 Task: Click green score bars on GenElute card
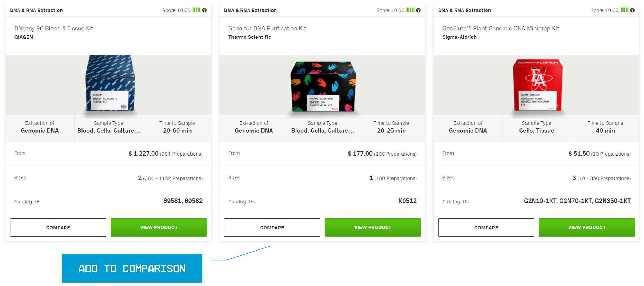tap(625, 10)
